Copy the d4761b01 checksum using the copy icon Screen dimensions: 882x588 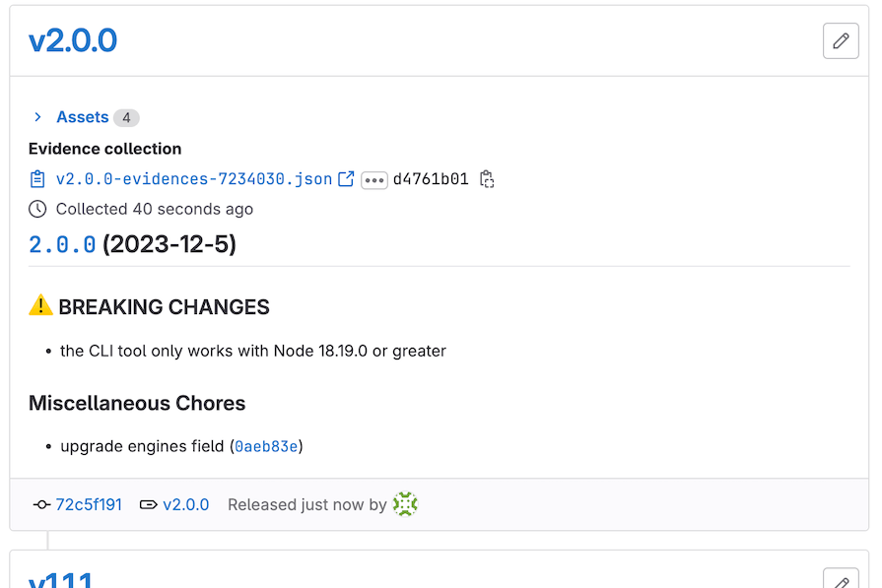(486, 179)
